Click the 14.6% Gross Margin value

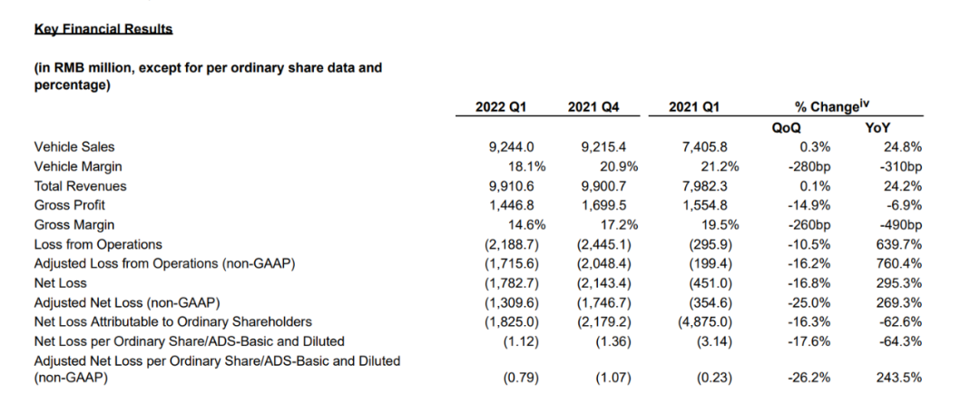tap(529, 224)
